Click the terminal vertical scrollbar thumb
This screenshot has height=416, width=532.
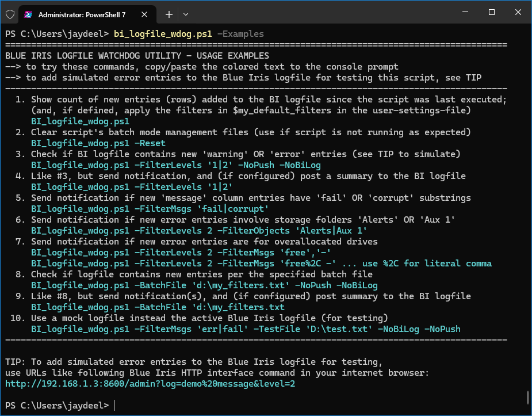(528, 396)
